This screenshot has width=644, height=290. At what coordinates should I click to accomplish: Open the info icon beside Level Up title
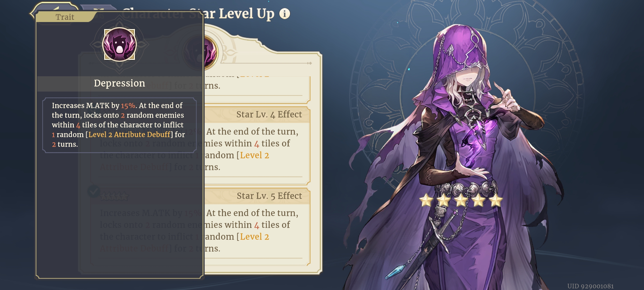tap(284, 13)
